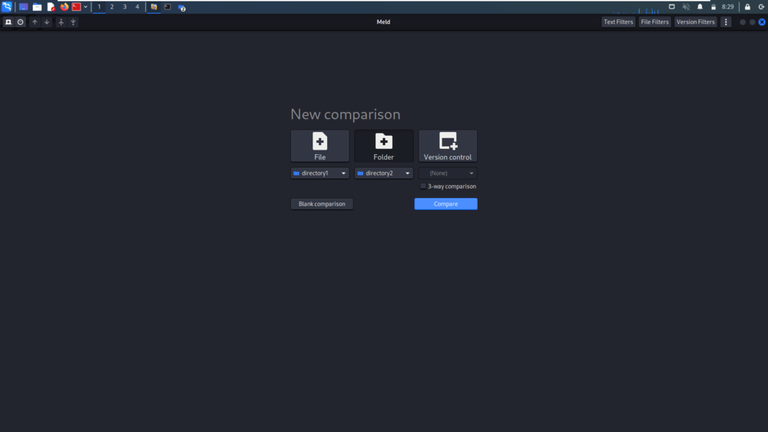
Task: Open the notifications bell icon
Action: coord(700,7)
